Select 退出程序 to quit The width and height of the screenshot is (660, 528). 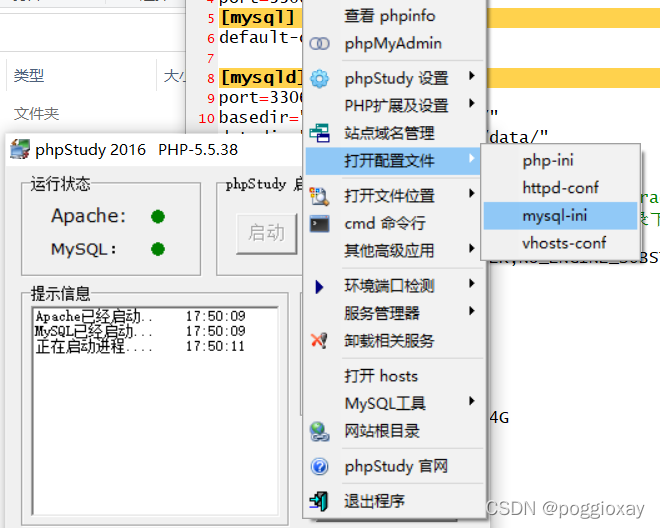(x=374, y=501)
